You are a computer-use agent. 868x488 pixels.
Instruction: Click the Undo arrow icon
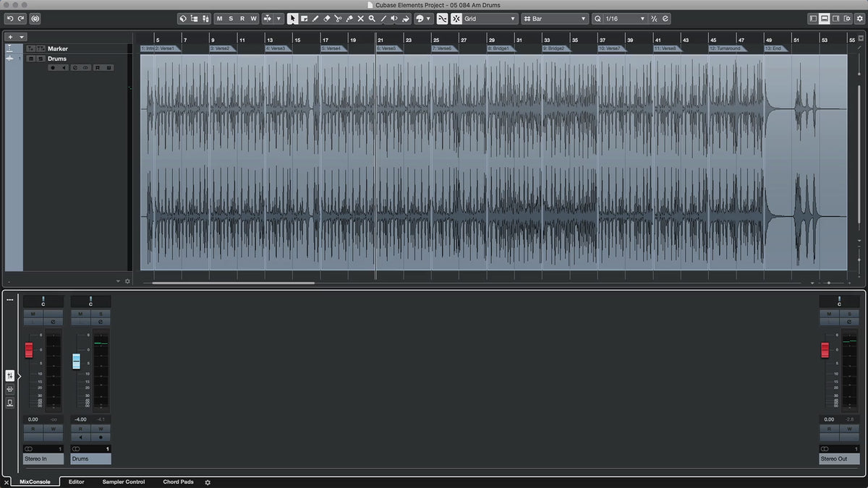tap(10, 19)
